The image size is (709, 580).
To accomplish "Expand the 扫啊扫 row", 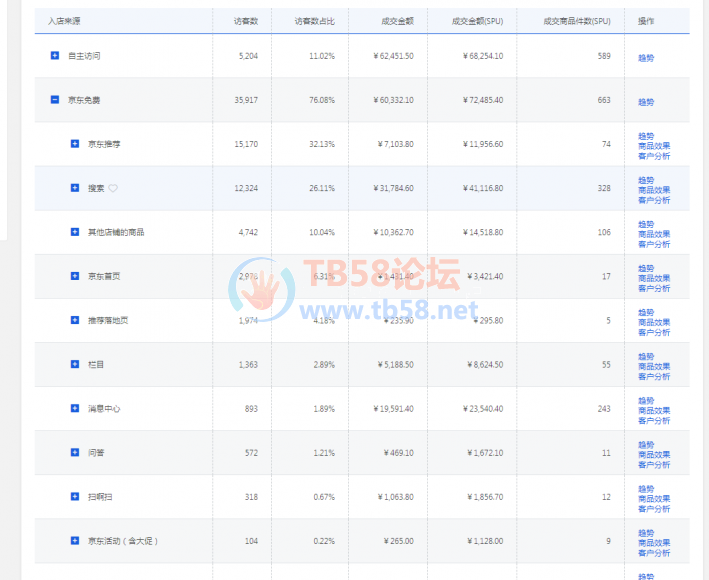I will click(x=75, y=496).
